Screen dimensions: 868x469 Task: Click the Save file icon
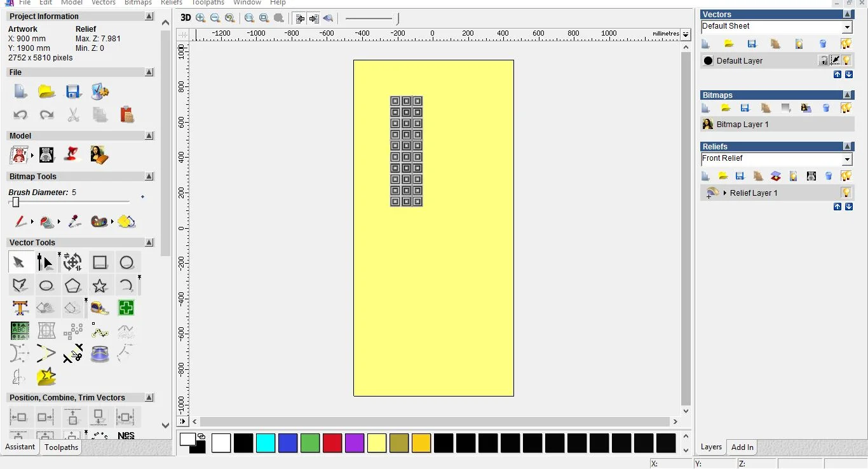click(x=73, y=92)
